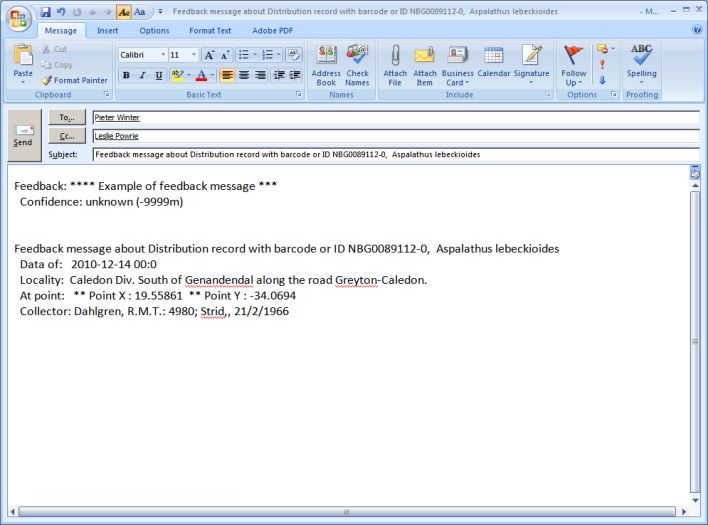The image size is (708, 525).
Task: Open font color dropdown arrow
Action: (x=212, y=75)
